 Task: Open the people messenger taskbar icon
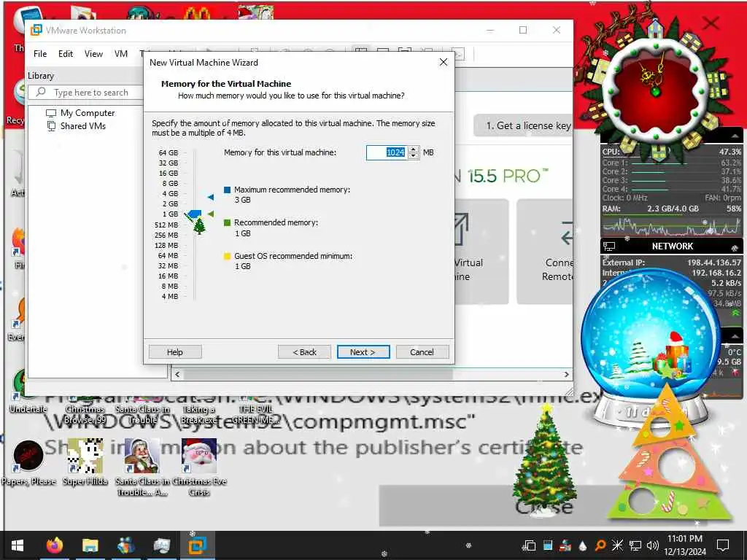click(x=125, y=545)
